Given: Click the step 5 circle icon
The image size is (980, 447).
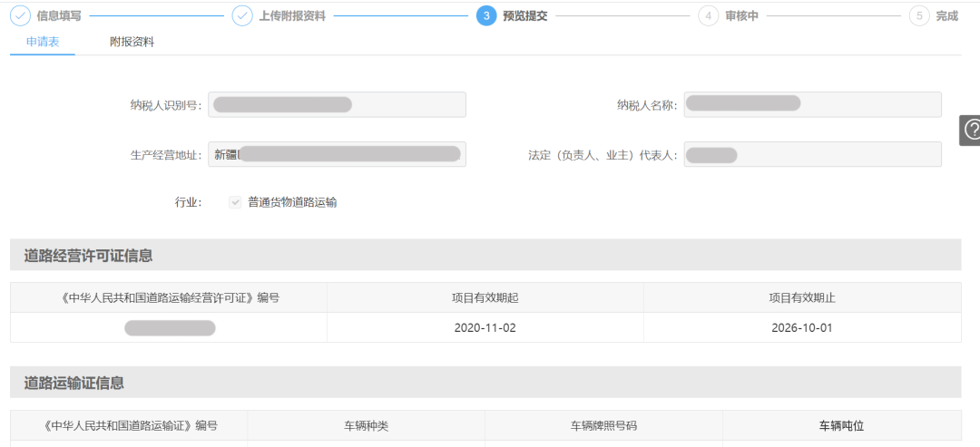Looking at the screenshot, I should [x=919, y=15].
